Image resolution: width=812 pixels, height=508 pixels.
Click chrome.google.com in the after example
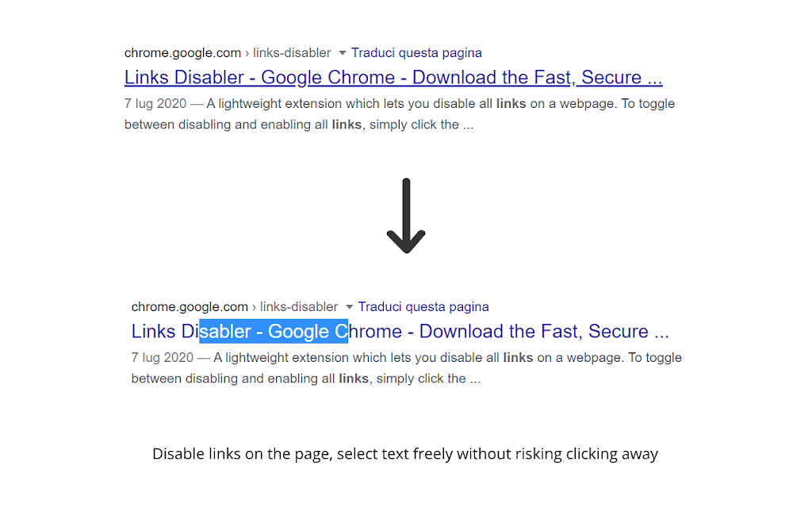(x=190, y=307)
